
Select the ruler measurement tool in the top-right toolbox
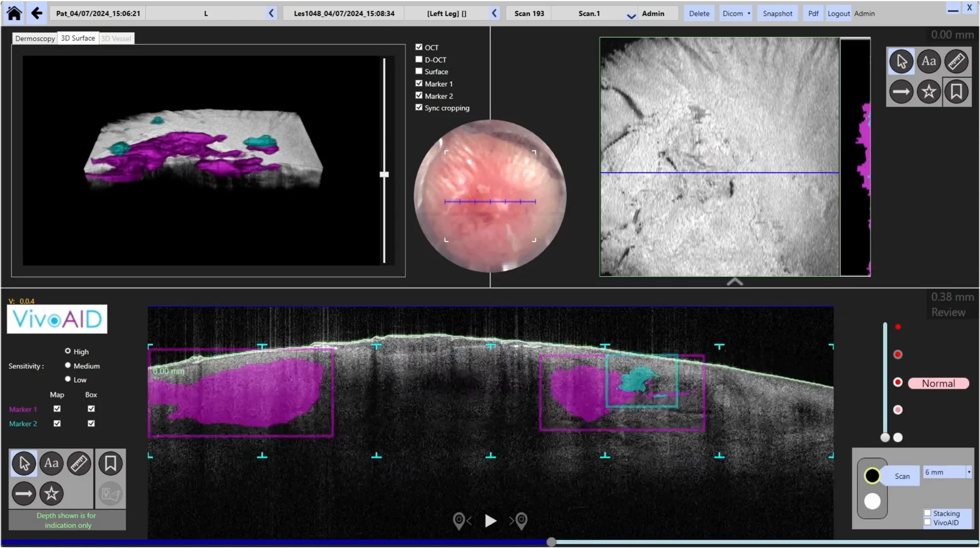956,62
